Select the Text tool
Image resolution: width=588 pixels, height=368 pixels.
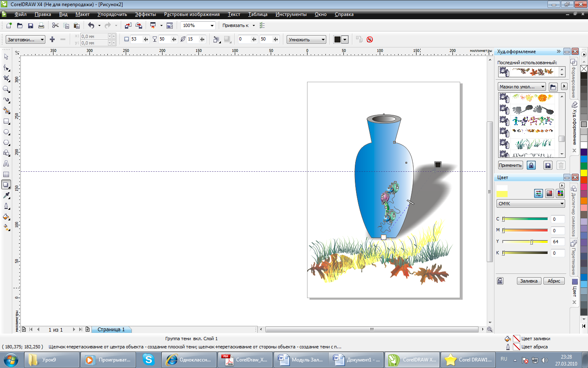click(x=6, y=164)
